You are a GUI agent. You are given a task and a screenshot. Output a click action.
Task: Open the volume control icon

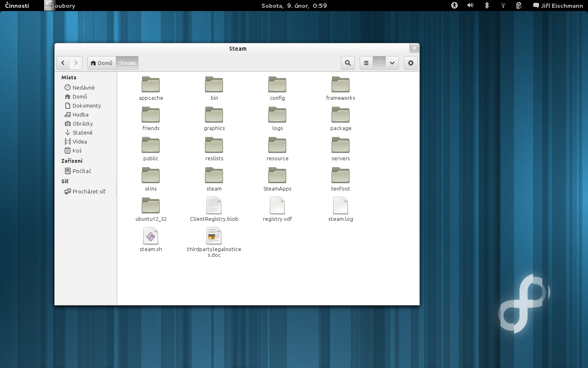(470, 5)
